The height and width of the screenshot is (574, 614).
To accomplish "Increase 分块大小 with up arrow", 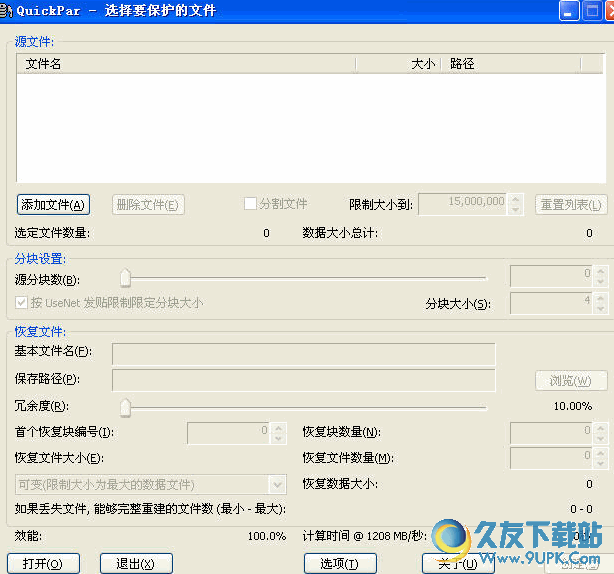I will [601, 298].
